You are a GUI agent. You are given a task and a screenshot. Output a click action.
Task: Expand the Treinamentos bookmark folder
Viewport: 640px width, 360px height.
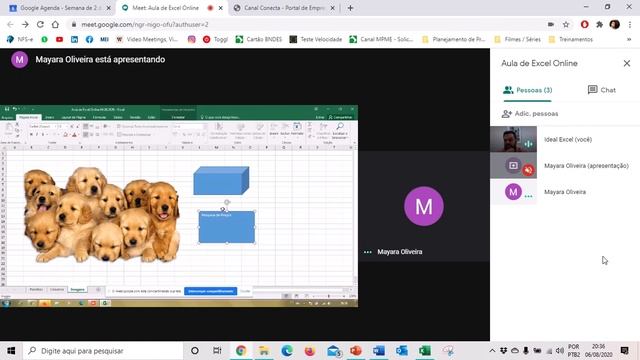[571, 39]
